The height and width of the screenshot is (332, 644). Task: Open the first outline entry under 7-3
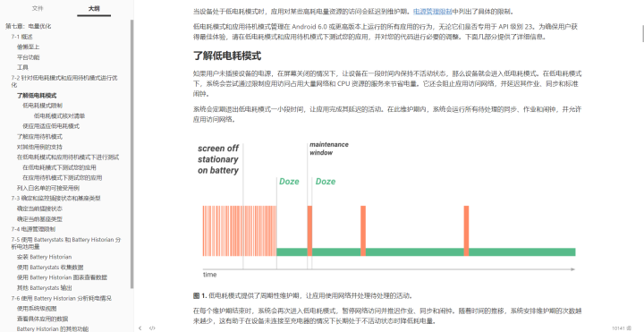click(x=40, y=209)
